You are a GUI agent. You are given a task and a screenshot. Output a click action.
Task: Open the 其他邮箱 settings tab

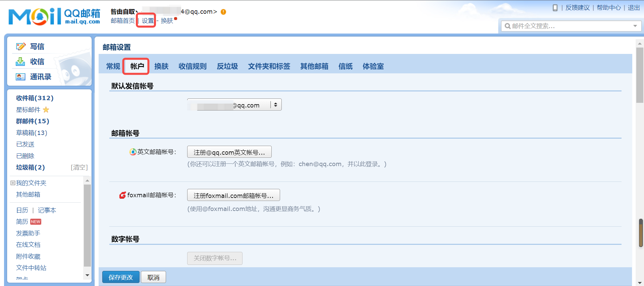[314, 66]
